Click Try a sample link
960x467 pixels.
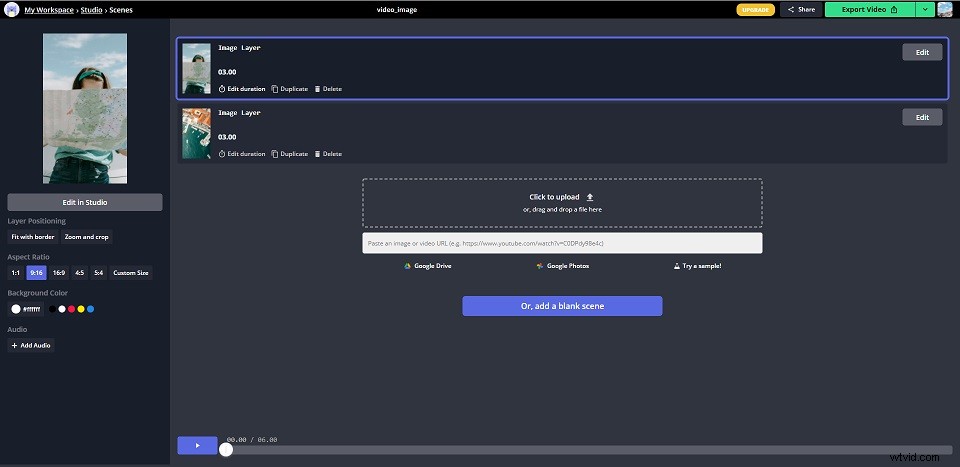[x=698, y=266]
